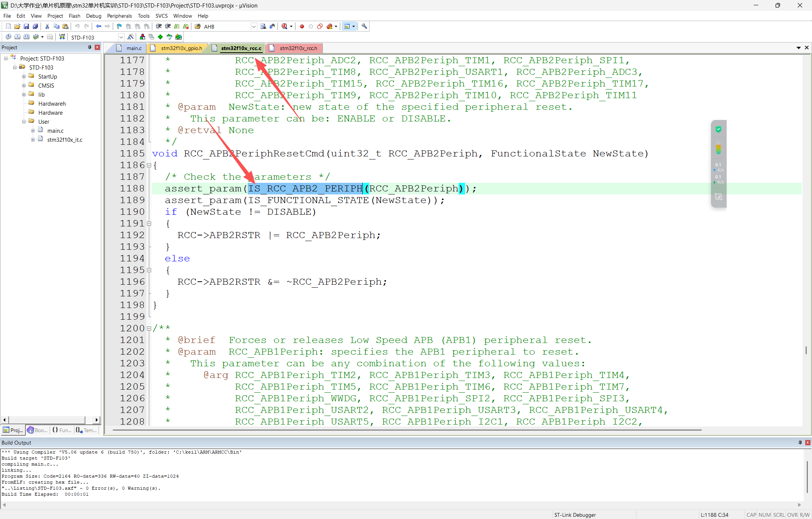Image resolution: width=812 pixels, height=519 pixels.
Task: Expand the StartUp folder in tree
Action: (x=24, y=76)
